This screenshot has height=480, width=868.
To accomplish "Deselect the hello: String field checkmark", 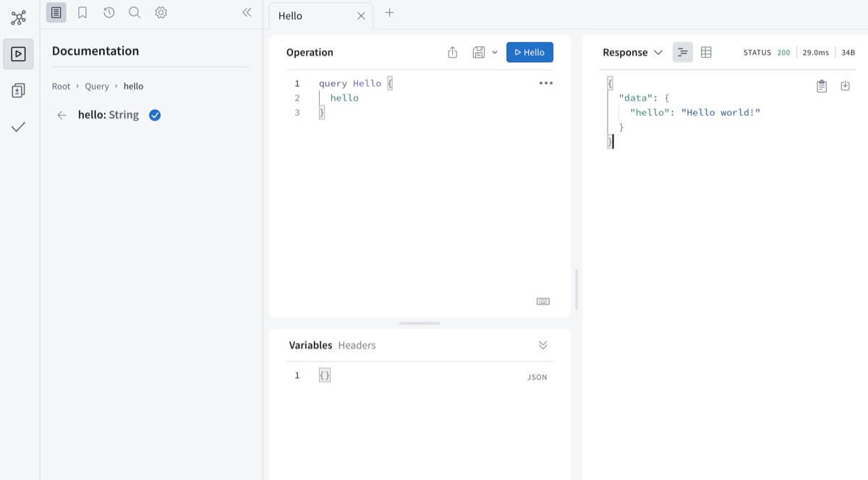I will click(154, 114).
